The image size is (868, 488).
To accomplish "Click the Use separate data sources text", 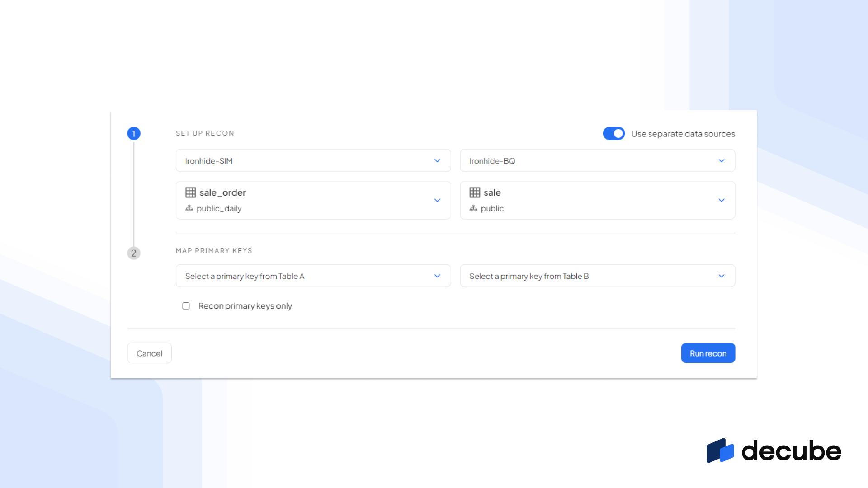I will pyautogui.click(x=683, y=134).
